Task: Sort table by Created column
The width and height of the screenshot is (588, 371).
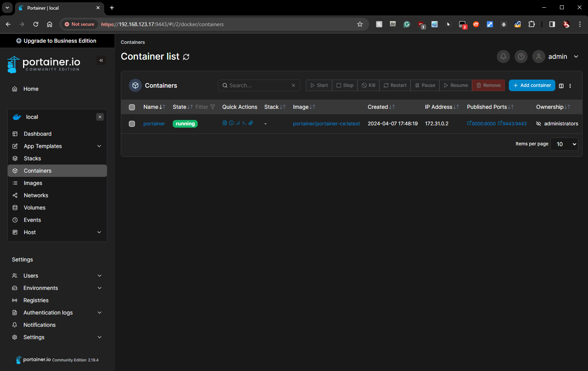Action: [381, 107]
